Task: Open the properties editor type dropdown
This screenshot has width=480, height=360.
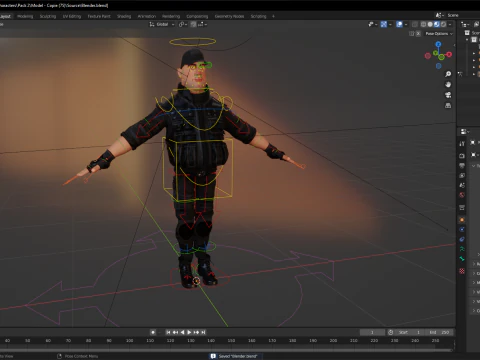Action: (465, 132)
